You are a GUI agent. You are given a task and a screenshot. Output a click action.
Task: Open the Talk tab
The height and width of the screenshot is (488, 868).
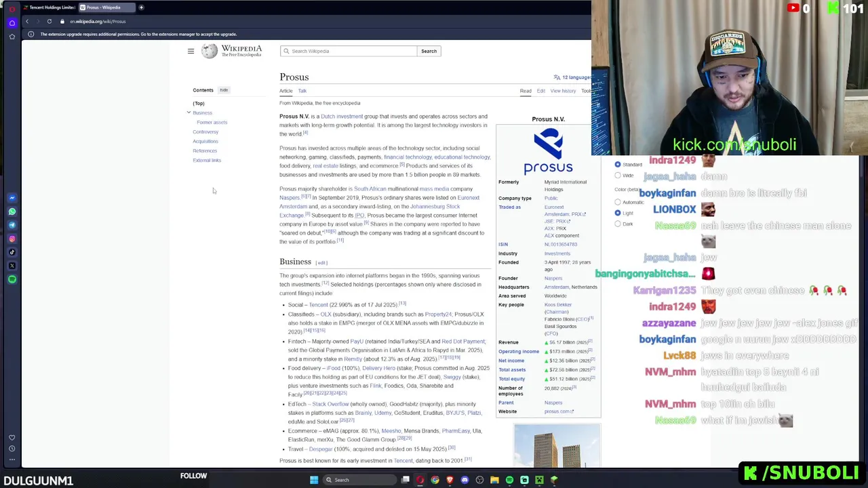pos(302,91)
